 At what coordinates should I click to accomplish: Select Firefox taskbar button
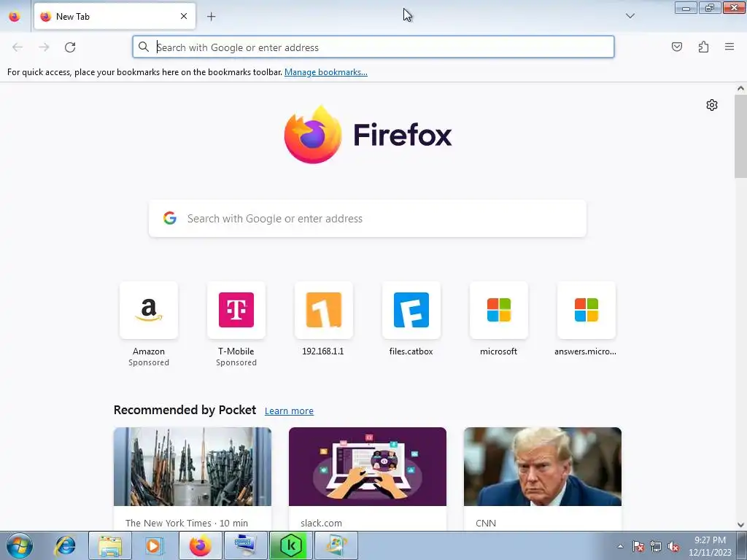pyautogui.click(x=200, y=545)
